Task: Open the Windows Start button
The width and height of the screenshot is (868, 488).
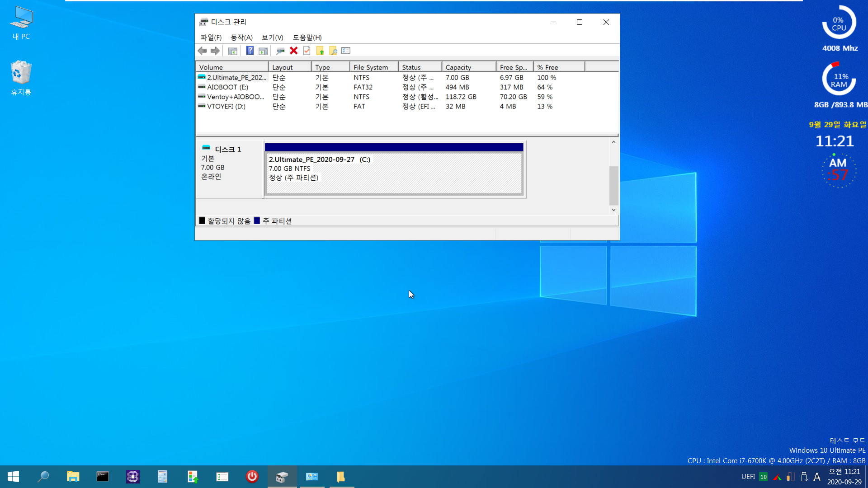Action: coord(14,477)
